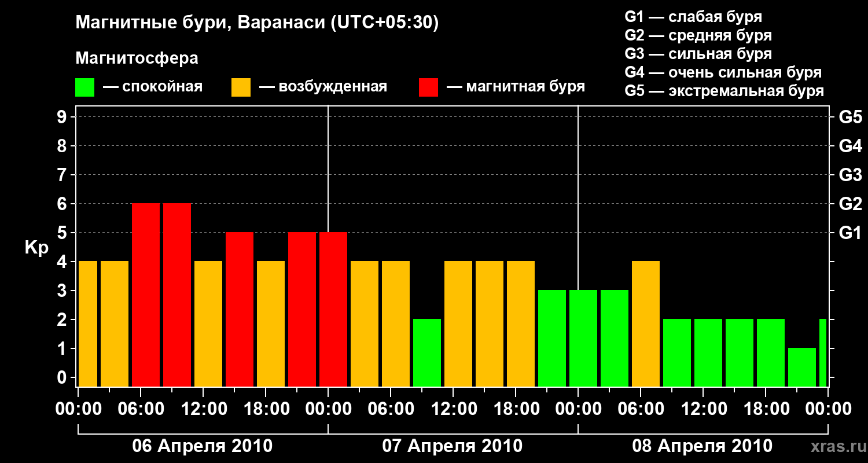Click the green Kp 1 bar on 08 April

[802, 367]
